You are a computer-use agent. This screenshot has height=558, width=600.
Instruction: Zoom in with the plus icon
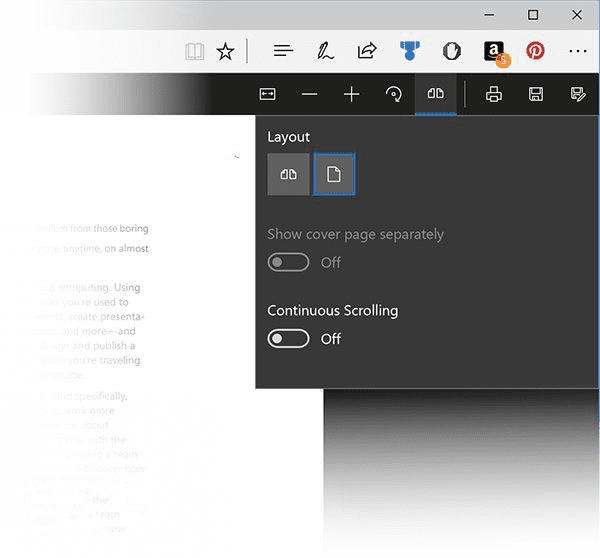pos(351,94)
